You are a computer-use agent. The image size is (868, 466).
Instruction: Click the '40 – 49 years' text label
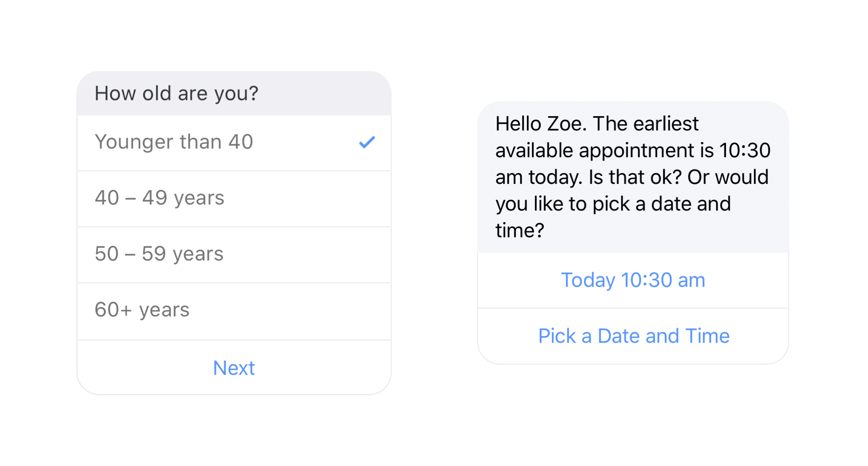pos(159,198)
